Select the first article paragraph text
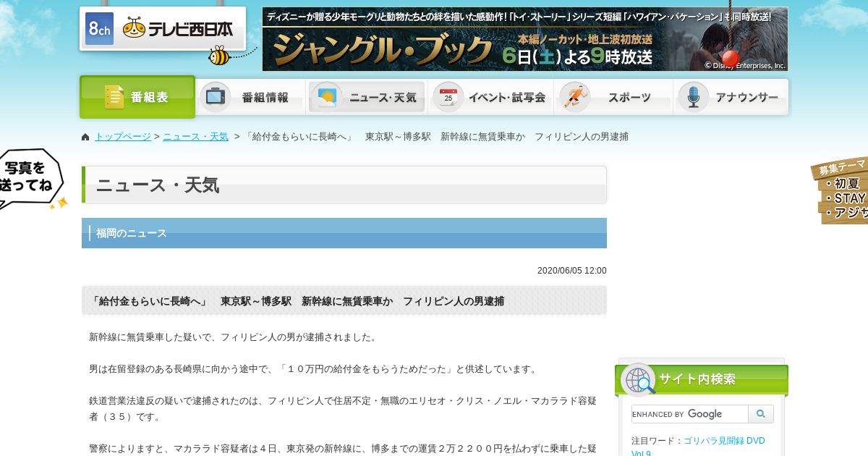The height and width of the screenshot is (456, 868). coord(233,337)
